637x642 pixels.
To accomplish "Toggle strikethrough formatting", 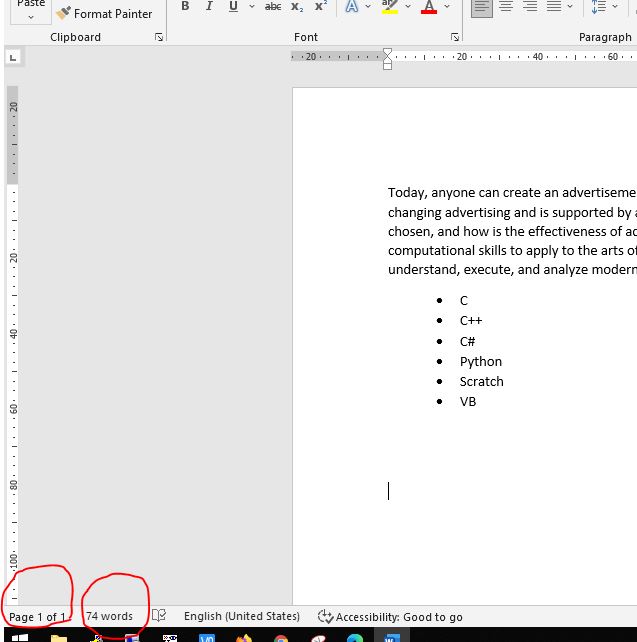I will click(x=272, y=7).
